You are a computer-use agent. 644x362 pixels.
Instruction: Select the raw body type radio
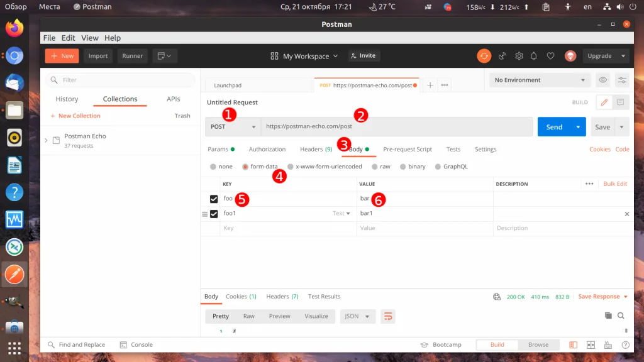click(375, 167)
